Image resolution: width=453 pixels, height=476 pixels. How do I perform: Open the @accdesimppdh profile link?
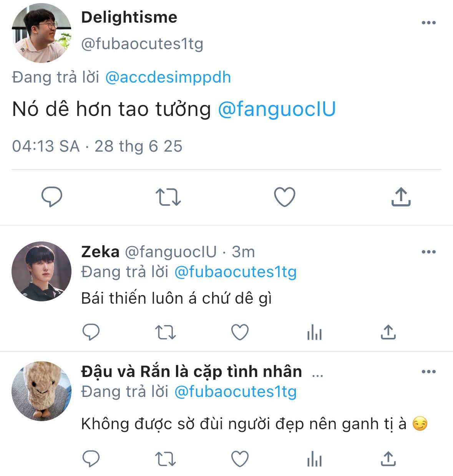click(168, 78)
